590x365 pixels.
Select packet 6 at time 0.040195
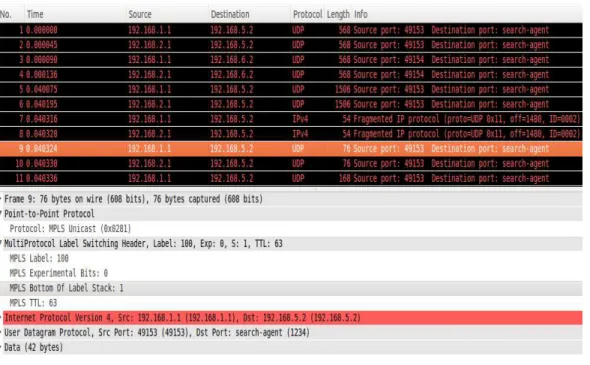coord(291,104)
